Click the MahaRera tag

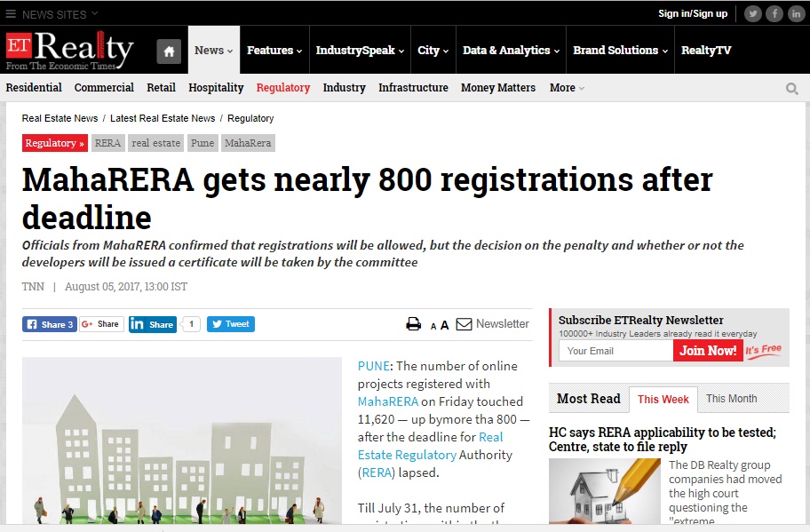[x=248, y=143]
